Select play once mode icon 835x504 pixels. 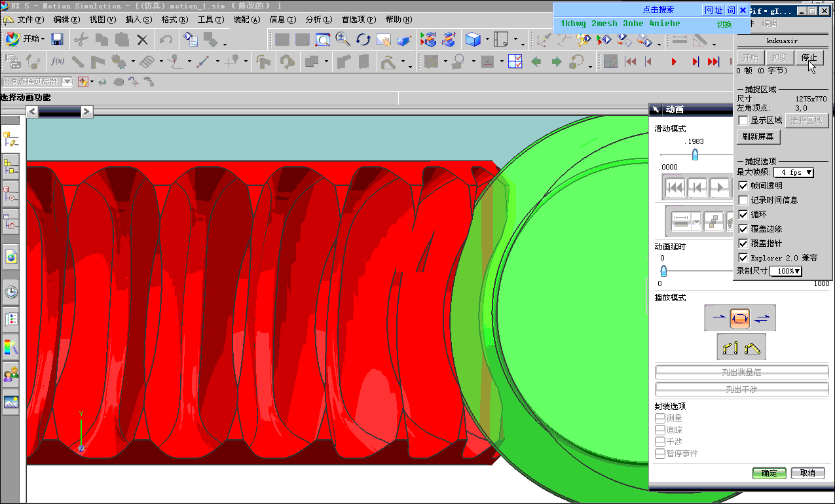(x=718, y=318)
